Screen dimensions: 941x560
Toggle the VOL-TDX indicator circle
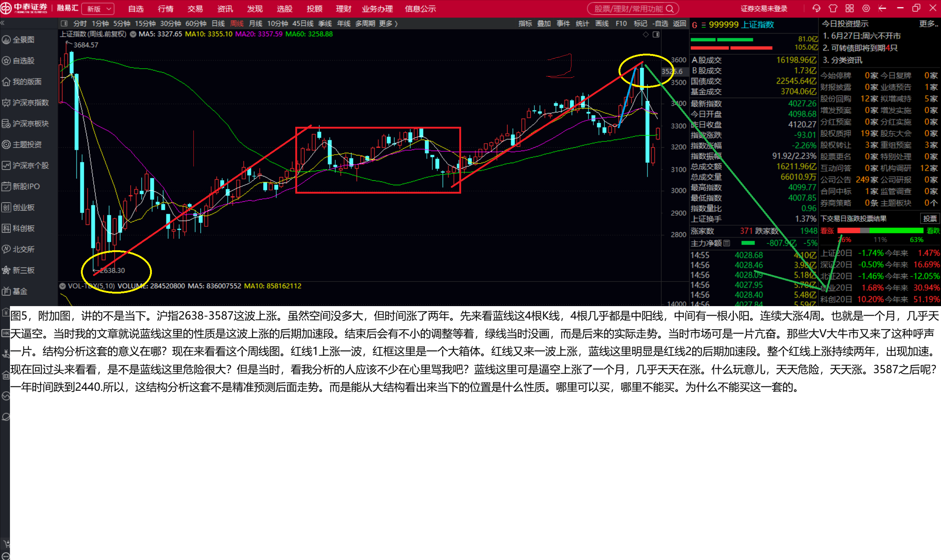pos(63,286)
